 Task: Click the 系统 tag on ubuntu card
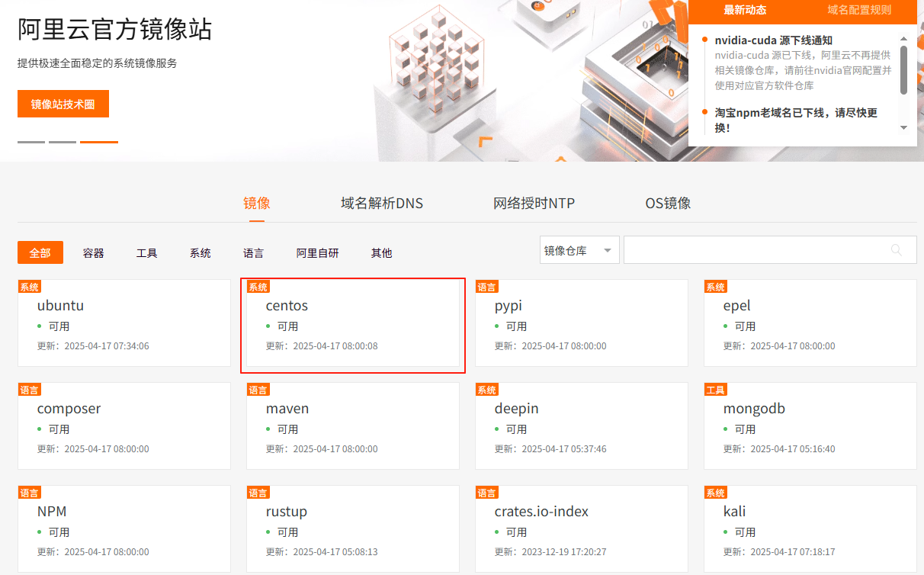[30, 287]
